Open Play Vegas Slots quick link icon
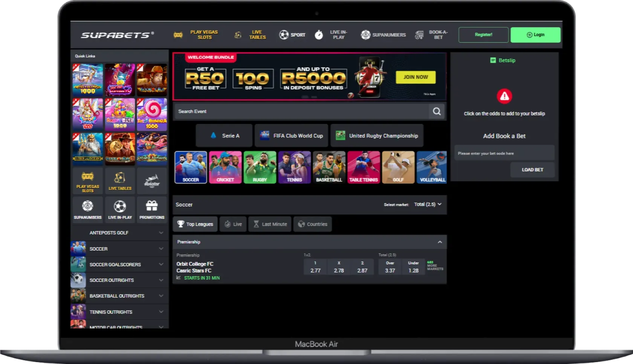Screen dimensions: 633x364 pos(87,181)
